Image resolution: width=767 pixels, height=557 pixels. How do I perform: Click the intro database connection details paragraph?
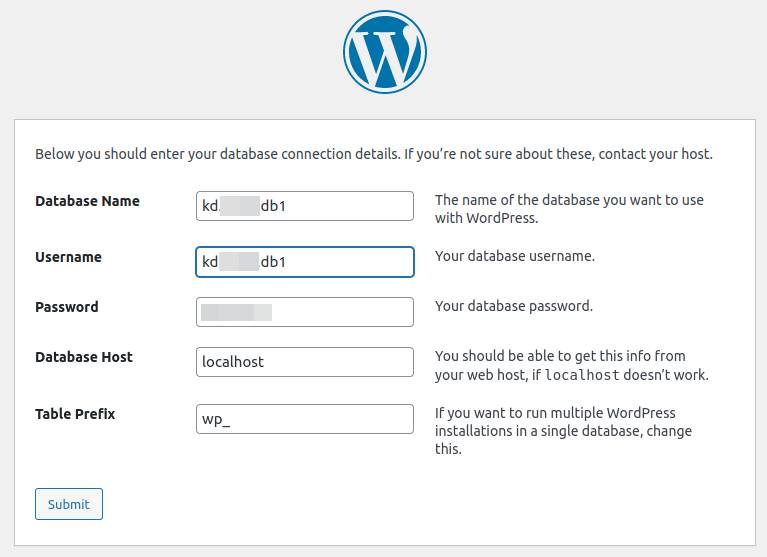click(x=373, y=154)
